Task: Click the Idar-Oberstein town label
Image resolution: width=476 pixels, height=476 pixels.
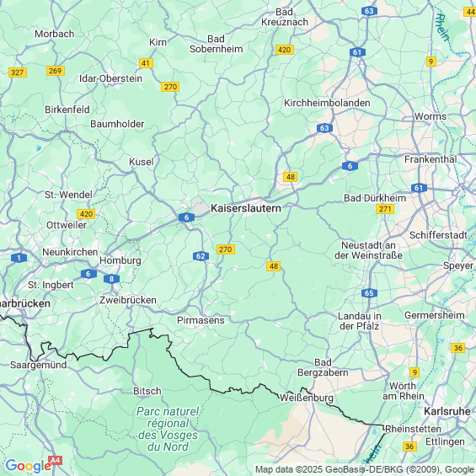Action: (110, 78)
